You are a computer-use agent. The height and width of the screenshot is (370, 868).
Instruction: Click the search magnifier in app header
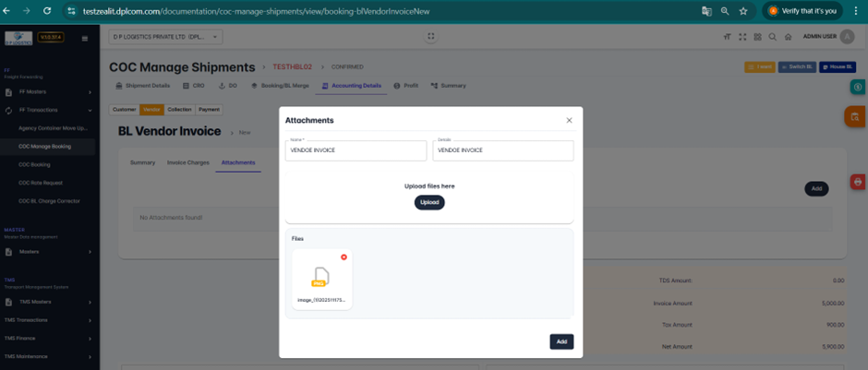tap(772, 37)
